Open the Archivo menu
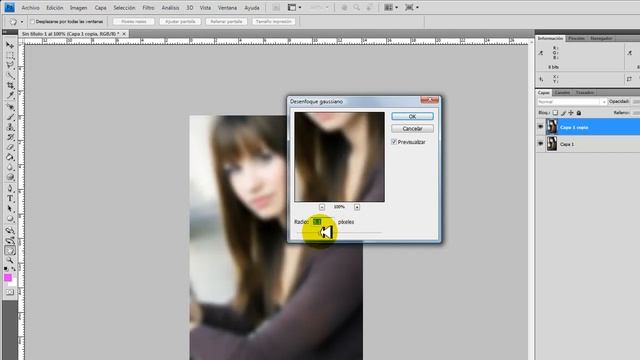Image resolution: width=640 pixels, height=360 pixels. 31,8
